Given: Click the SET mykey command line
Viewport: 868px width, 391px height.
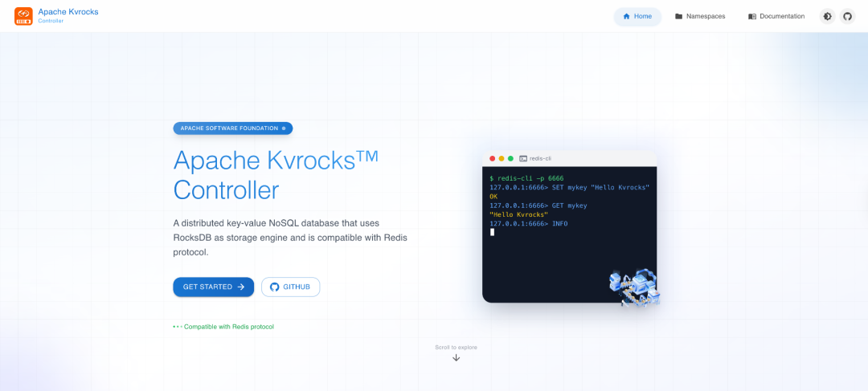Looking at the screenshot, I should 569,187.
